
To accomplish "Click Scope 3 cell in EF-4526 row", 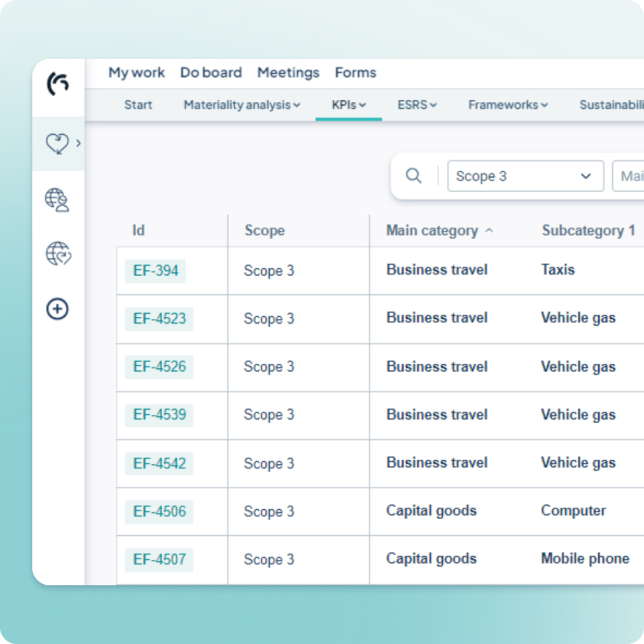I will [269, 366].
